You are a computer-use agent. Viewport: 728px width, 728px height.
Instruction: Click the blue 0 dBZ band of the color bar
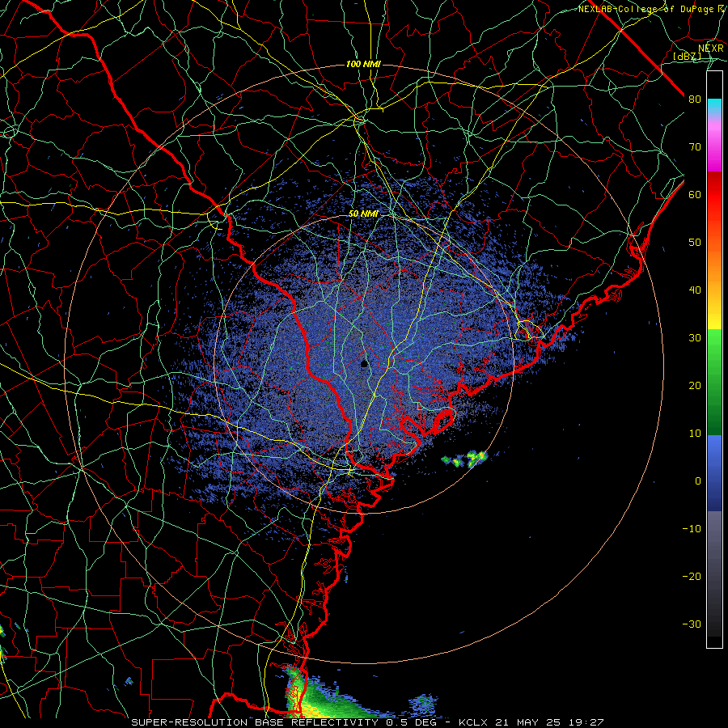click(x=714, y=473)
